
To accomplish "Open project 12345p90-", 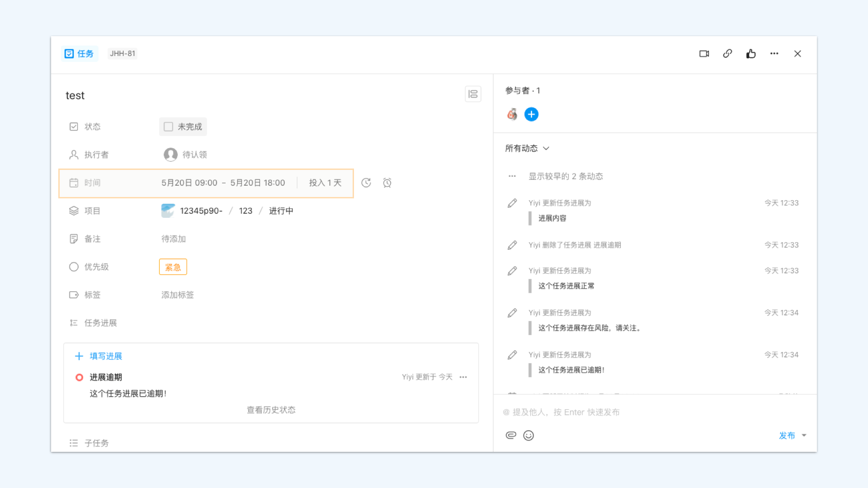I will [x=201, y=211].
